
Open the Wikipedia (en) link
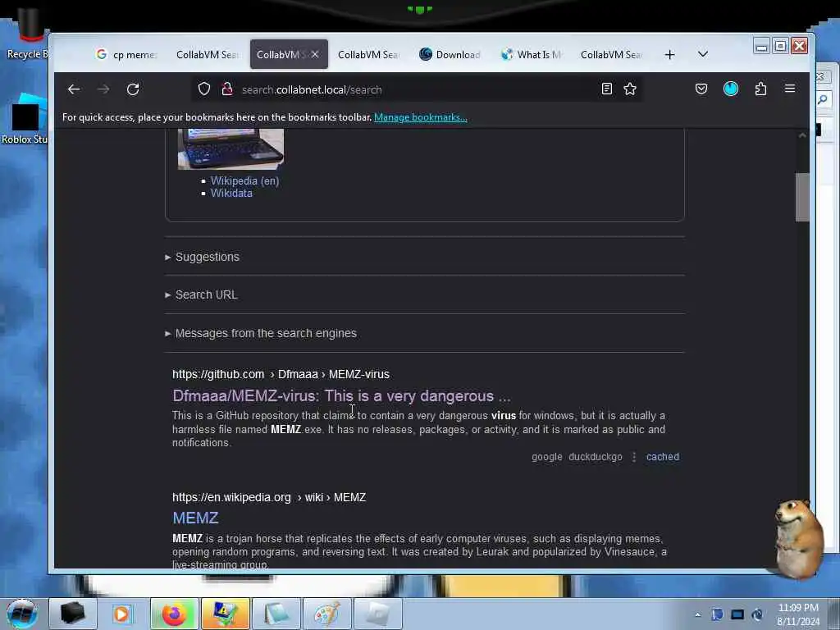click(x=244, y=181)
